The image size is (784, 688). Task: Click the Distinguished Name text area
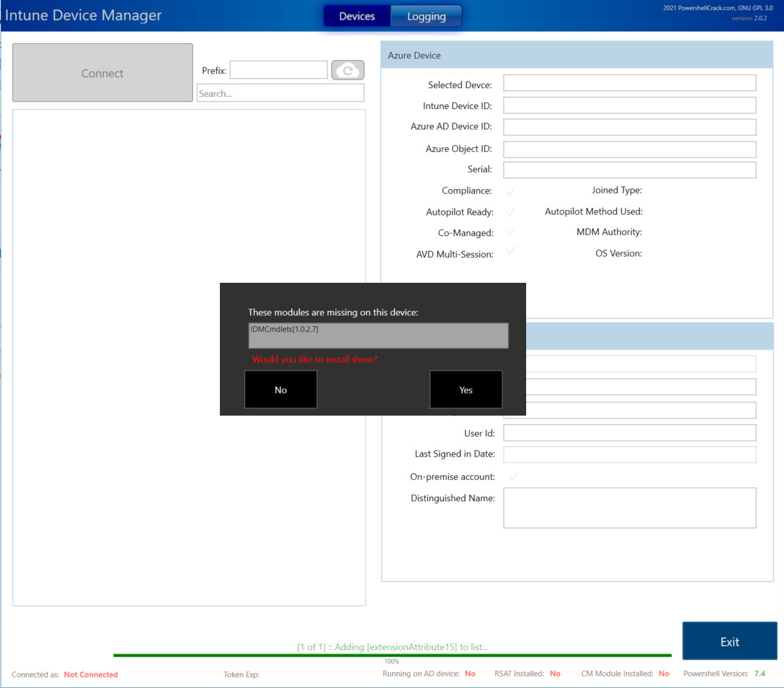click(x=630, y=507)
